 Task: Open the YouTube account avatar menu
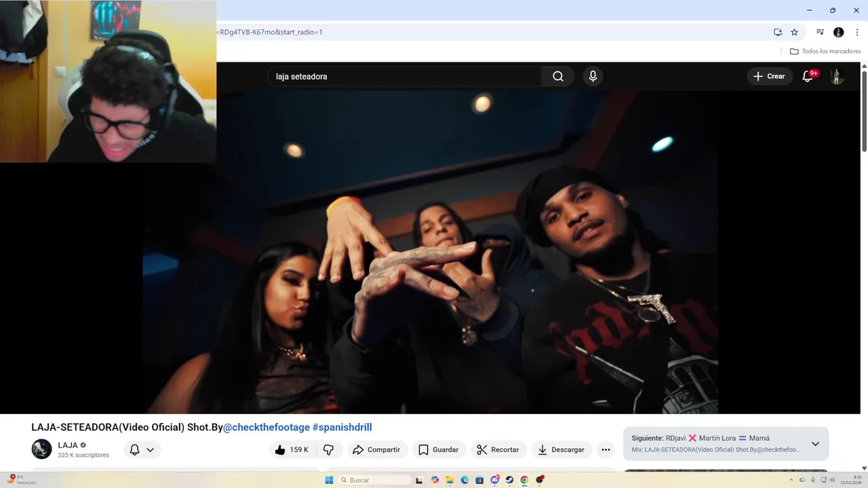tap(837, 77)
